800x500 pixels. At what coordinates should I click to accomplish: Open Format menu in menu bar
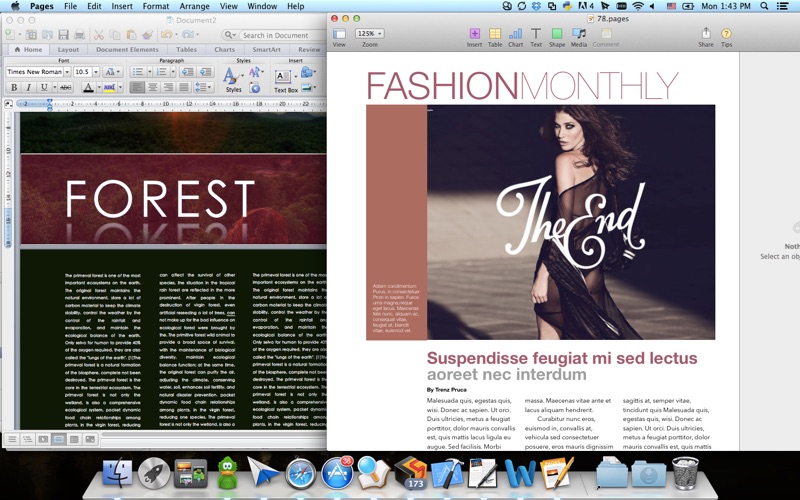(156, 6)
